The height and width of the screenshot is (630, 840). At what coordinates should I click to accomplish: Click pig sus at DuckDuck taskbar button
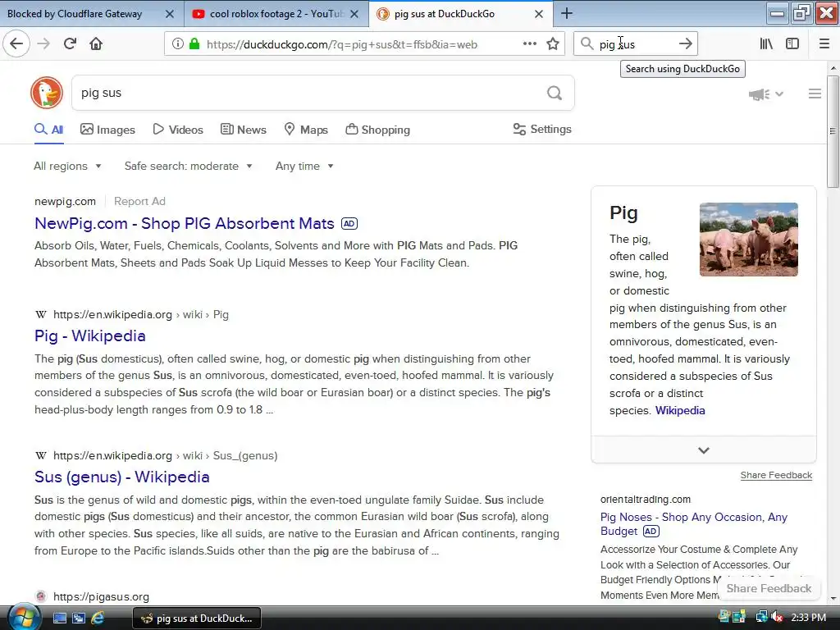coord(197,619)
